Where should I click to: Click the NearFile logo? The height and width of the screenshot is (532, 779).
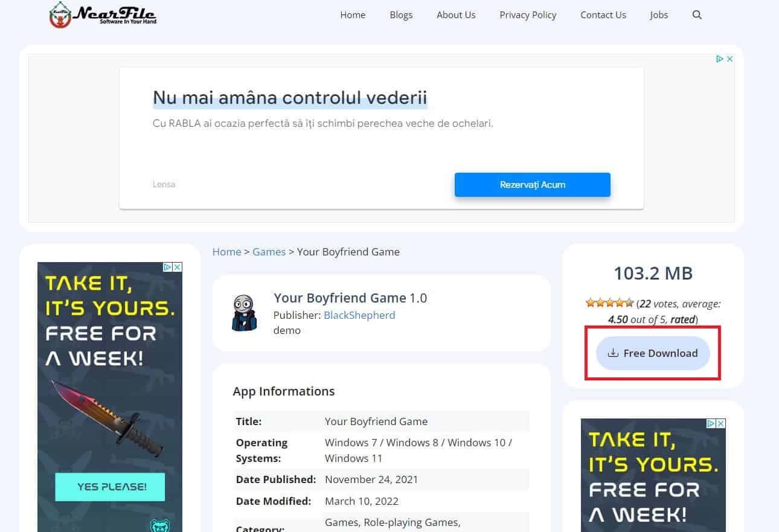[x=102, y=14]
